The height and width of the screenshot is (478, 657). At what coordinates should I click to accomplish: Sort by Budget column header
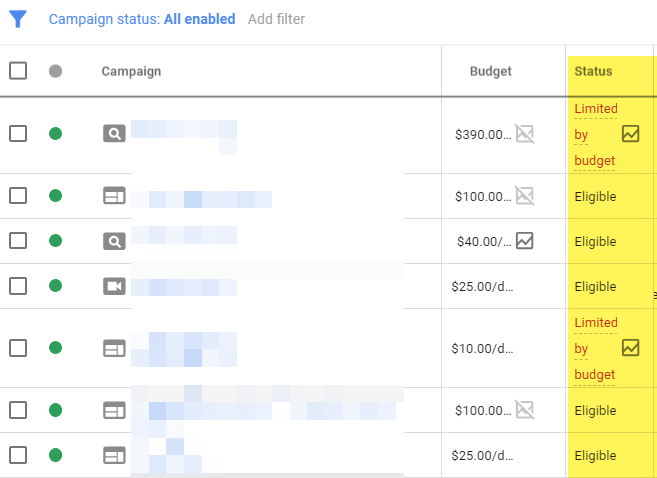pos(490,71)
